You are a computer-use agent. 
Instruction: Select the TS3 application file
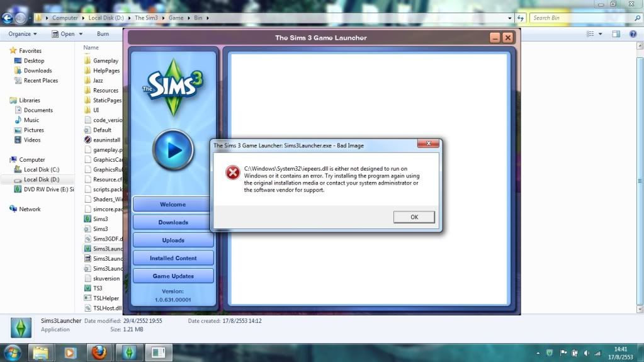pyautogui.click(x=98, y=288)
